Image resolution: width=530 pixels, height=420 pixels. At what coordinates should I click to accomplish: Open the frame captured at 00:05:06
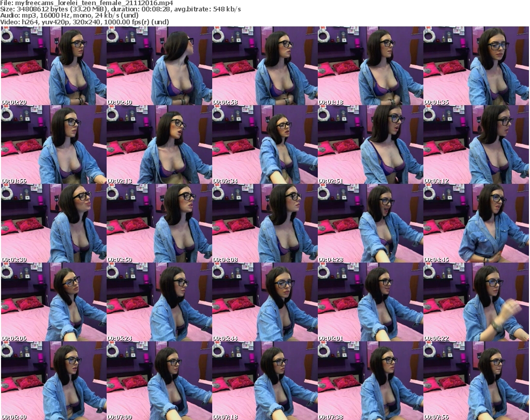coord(53,302)
